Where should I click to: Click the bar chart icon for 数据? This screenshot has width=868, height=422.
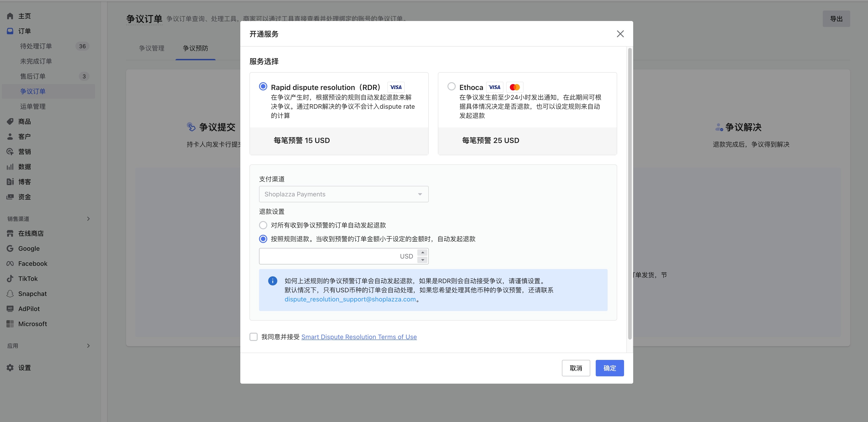[x=10, y=167]
